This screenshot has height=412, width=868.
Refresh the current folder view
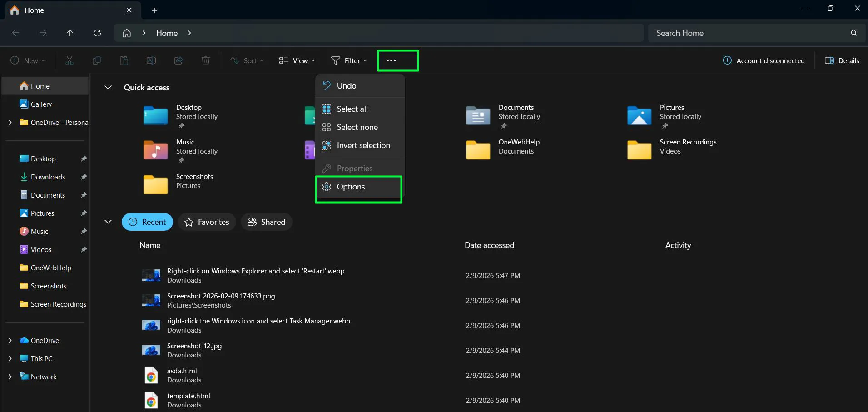pyautogui.click(x=97, y=33)
